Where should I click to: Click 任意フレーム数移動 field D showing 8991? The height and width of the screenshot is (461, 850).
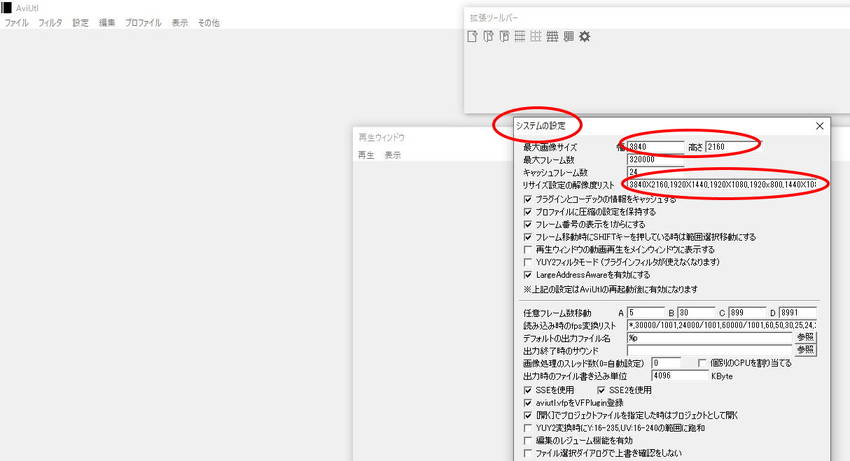(797, 313)
